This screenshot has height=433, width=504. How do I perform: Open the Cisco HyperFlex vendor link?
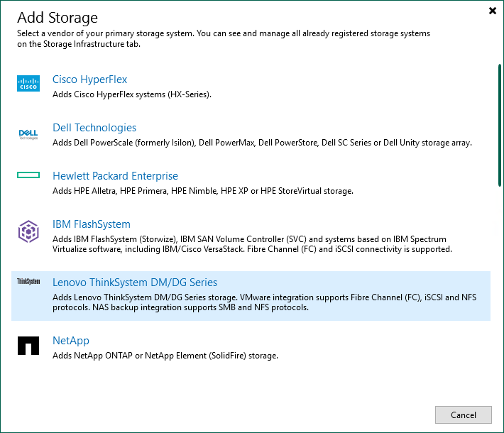[x=89, y=80]
